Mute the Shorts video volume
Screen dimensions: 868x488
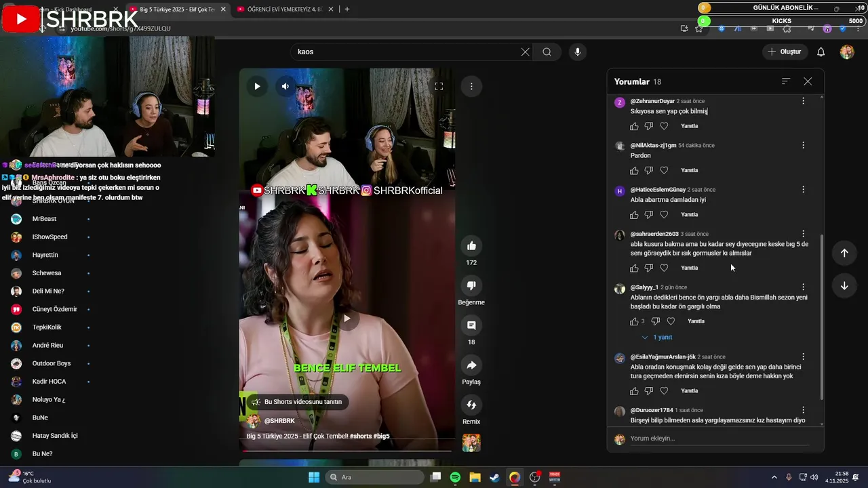(x=285, y=86)
